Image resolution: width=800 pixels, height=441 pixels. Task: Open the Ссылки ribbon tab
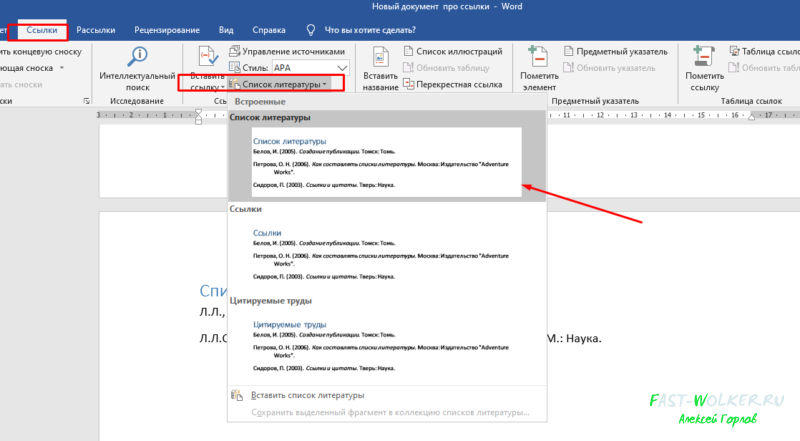42,30
